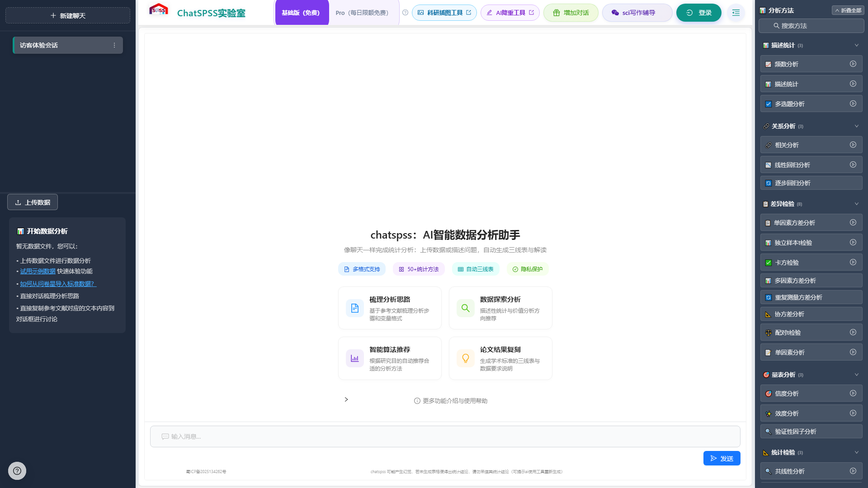The height and width of the screenshot is (488, 868).
Task: Open the 数据探索分析 card
Action: (x=500, y=308)
